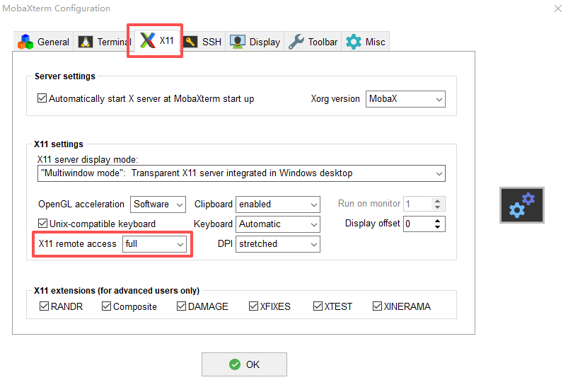Screen dimensions: 568x392
Task: Click the 'X11 remote access' label
Action: pos(78,244)
